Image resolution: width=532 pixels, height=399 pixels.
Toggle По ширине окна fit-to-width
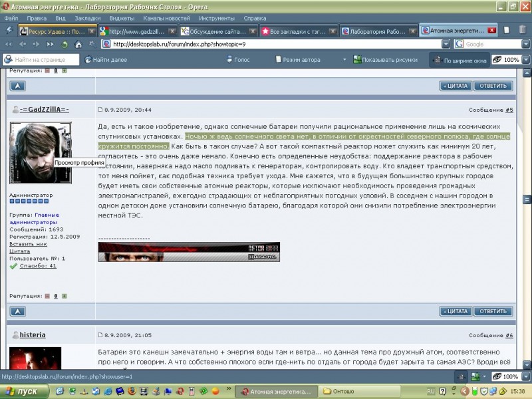(459, 60)
